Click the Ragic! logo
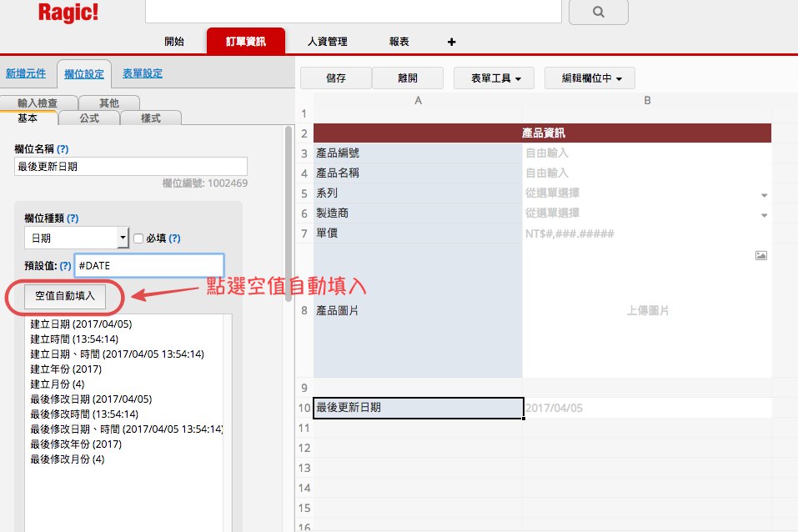The height and width of the screenshot is (532, 798). pos(68,13)
